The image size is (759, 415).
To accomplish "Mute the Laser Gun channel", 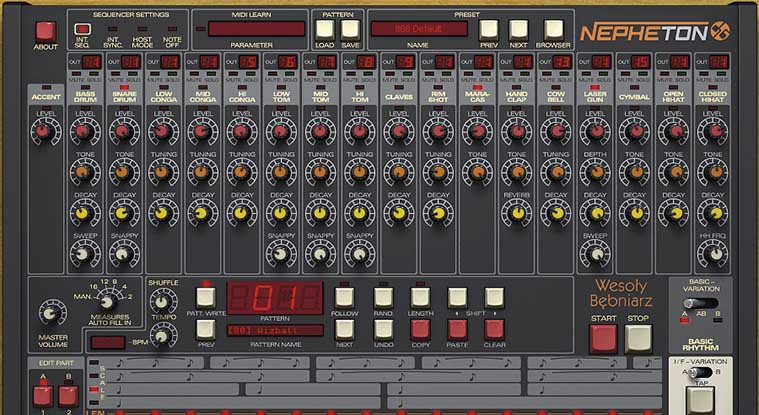I will 584,74.
